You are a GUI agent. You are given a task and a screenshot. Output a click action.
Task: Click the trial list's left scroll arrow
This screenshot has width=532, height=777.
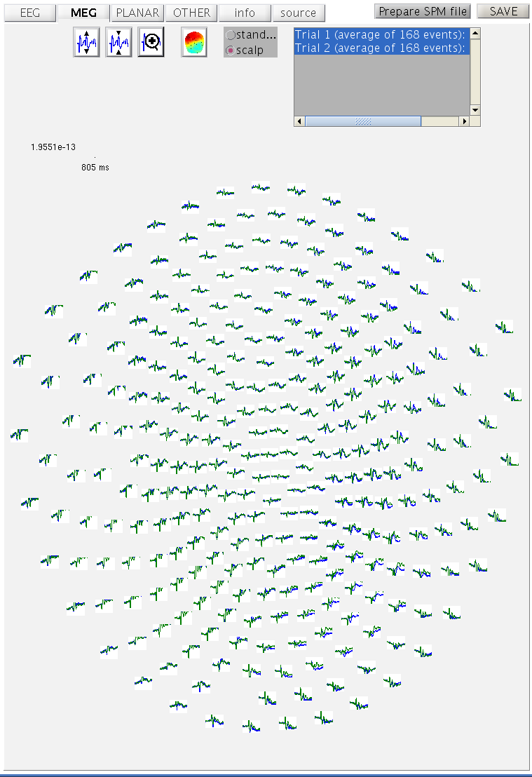(x=299, y=121)
